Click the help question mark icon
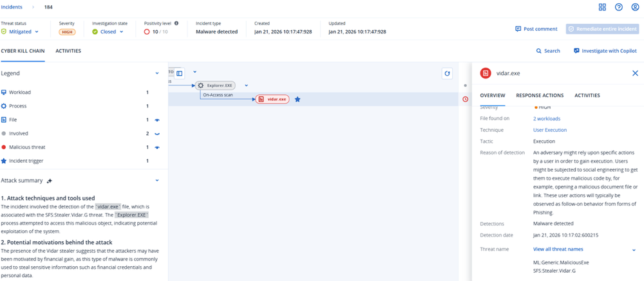Image resolution: width=644 pixels, height=281 pixels. click(619, 7)
